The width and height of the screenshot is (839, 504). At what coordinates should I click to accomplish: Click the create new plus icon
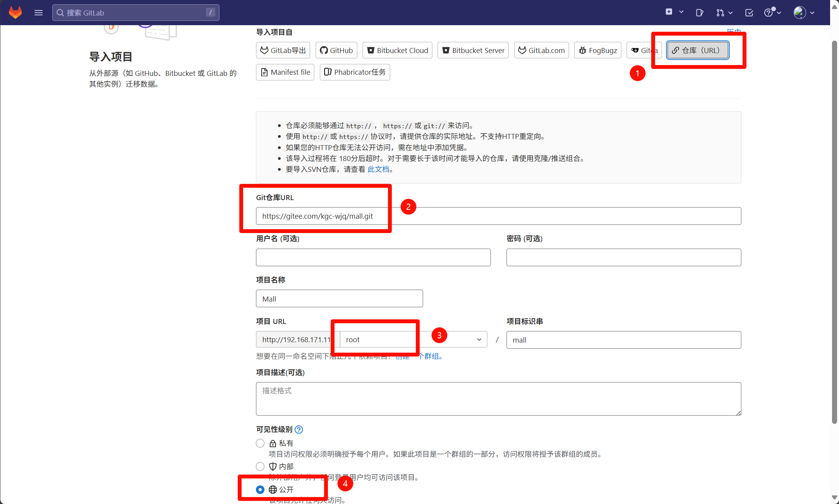click(x=669, y=12)
